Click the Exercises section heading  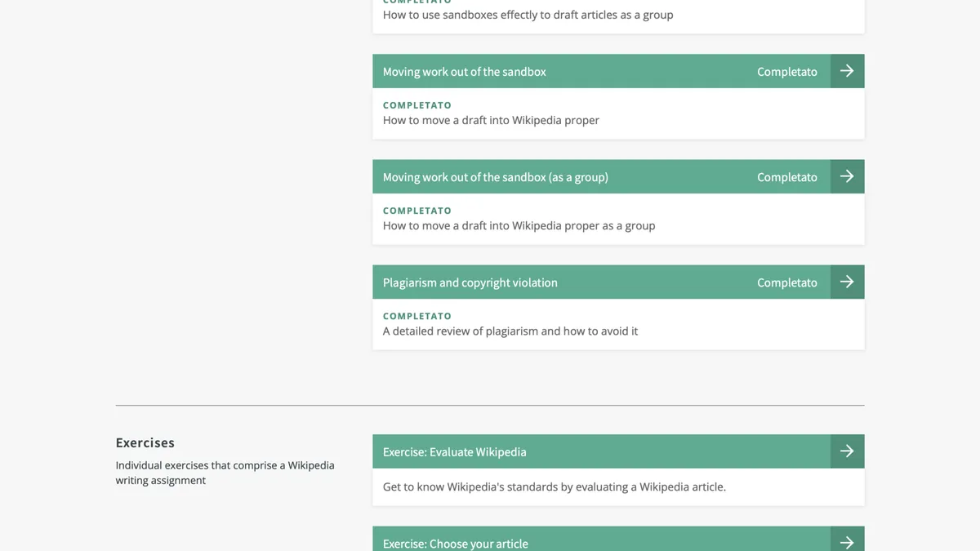(x=145, y=442)
